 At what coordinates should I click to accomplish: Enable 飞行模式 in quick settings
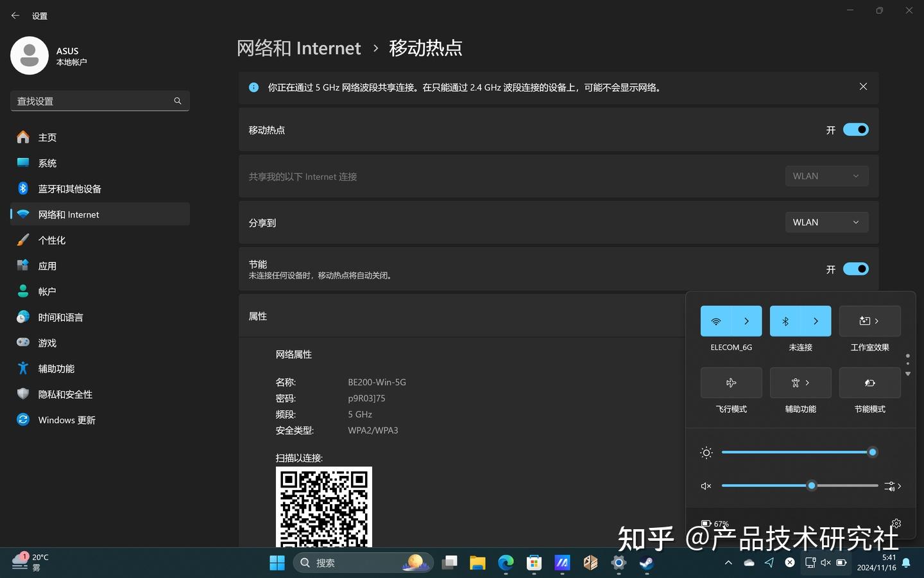coord(731,383)
